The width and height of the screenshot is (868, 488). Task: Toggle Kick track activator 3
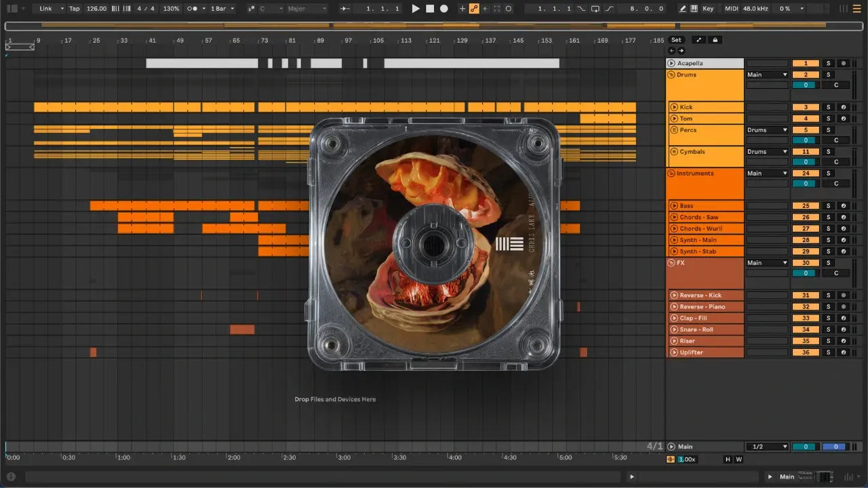point(806,107)
